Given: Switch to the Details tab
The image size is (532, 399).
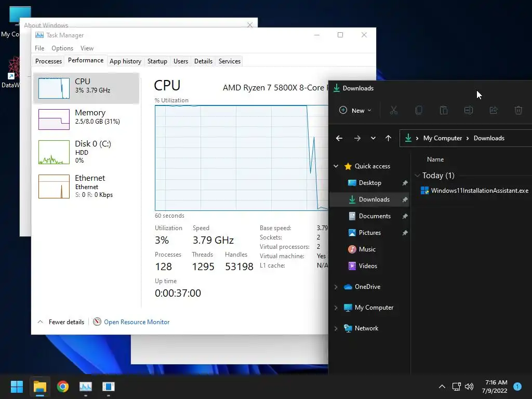Looking at the screenshot, I should click(203, 61).
